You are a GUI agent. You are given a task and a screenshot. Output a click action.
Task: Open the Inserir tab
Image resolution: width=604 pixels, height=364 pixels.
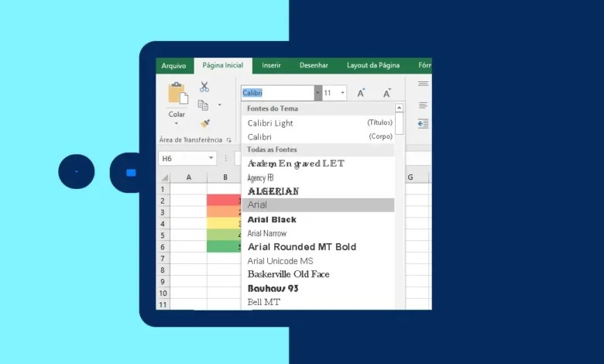pos(271,66)
